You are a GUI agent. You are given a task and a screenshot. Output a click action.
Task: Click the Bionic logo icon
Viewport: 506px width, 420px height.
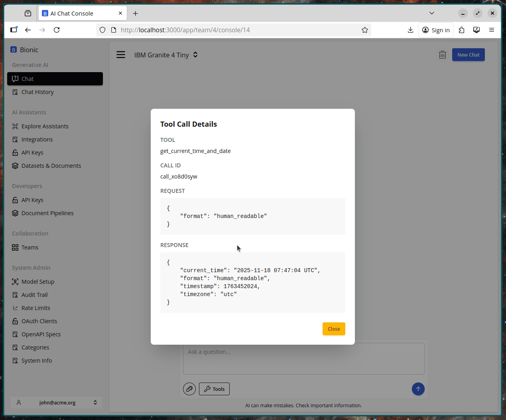(x=14, y=50)
